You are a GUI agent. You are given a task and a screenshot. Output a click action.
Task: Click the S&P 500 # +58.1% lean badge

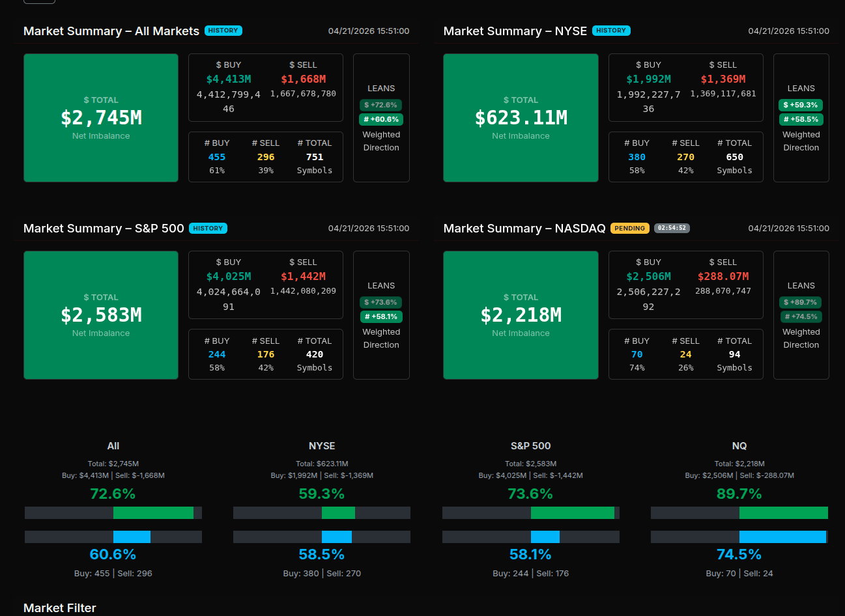(381, 316)
